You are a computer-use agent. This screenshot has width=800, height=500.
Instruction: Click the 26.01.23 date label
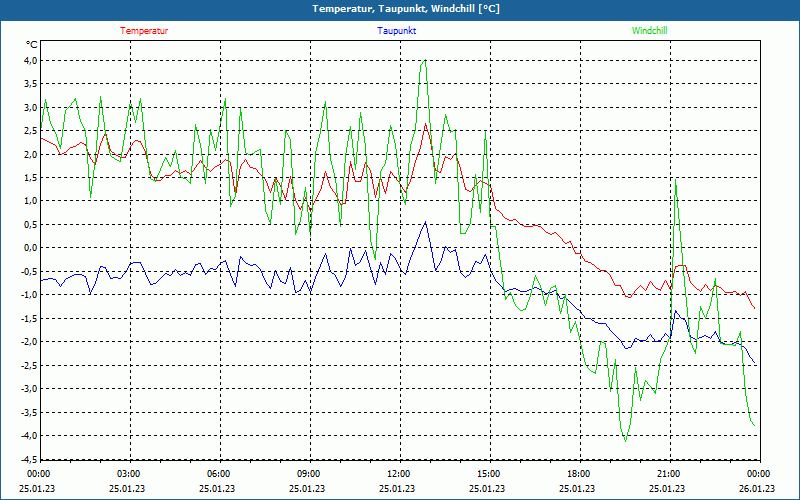[x=757, y=488]
